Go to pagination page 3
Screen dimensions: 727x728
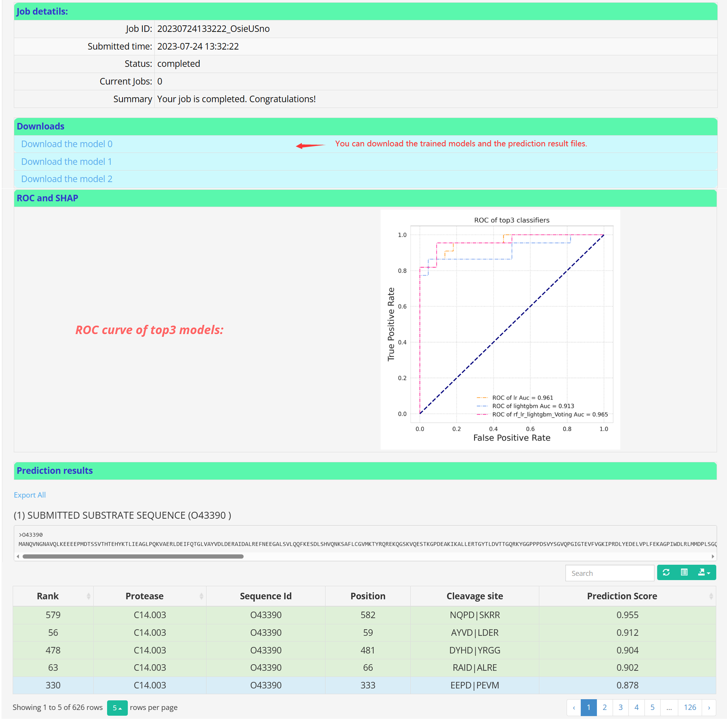coord(620,708)
